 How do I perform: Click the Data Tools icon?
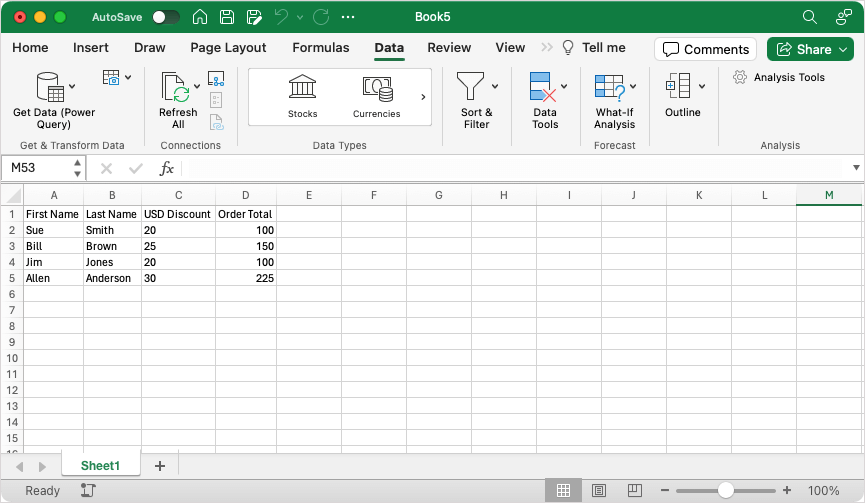[542, 87]
